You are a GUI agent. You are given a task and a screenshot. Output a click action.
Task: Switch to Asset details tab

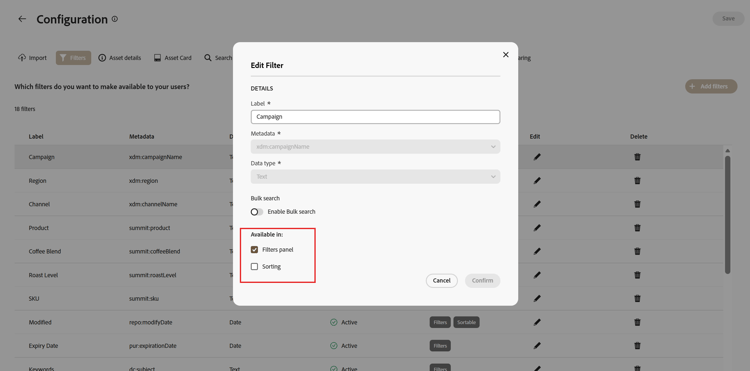(x=120, y=58)
